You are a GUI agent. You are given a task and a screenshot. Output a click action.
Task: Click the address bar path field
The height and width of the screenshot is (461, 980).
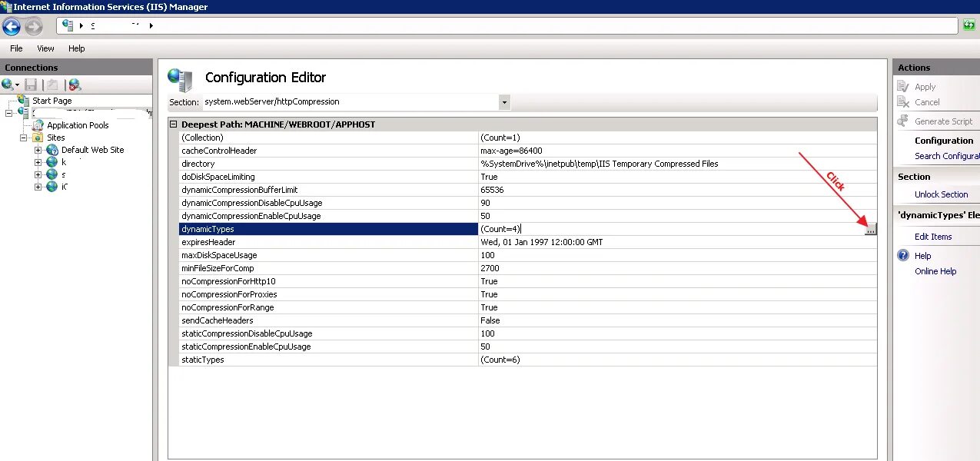click(507, 25)
